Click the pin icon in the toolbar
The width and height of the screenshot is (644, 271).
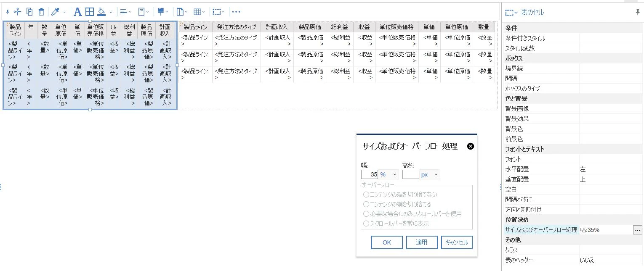click(8, 12)
